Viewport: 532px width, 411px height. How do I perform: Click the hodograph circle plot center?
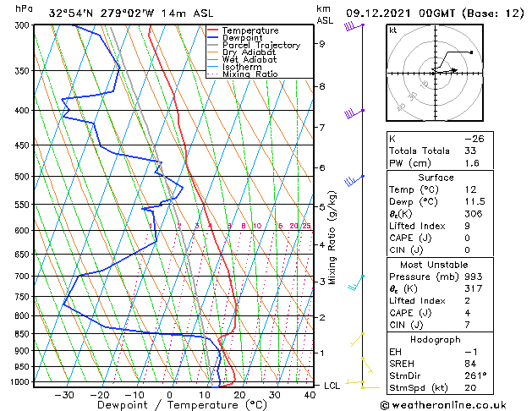(x=434, y=73)
